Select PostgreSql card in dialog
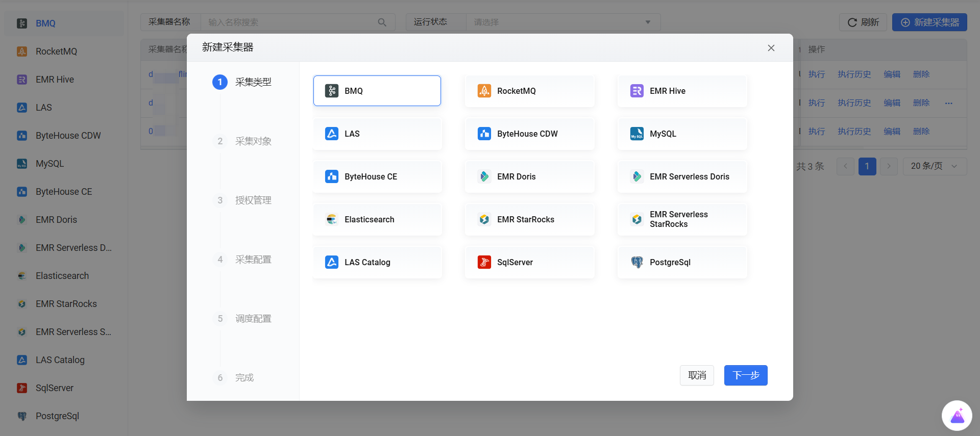 (x=682, y=262)
